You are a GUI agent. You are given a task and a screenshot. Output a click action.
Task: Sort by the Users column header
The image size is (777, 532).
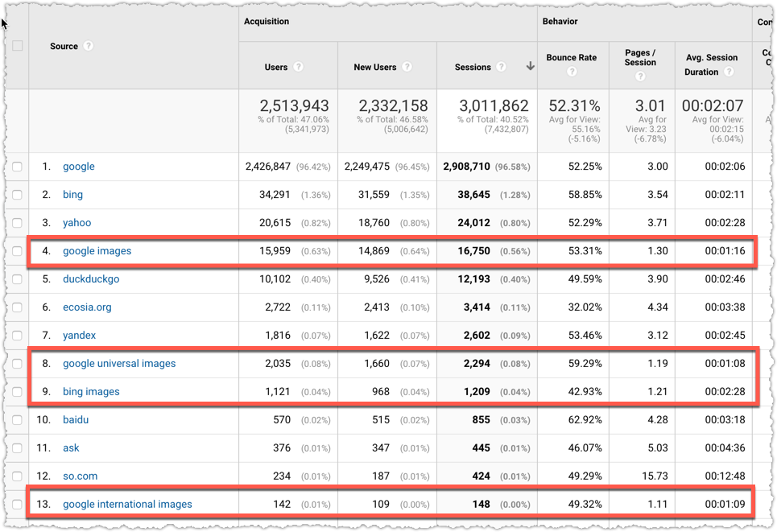276,67
